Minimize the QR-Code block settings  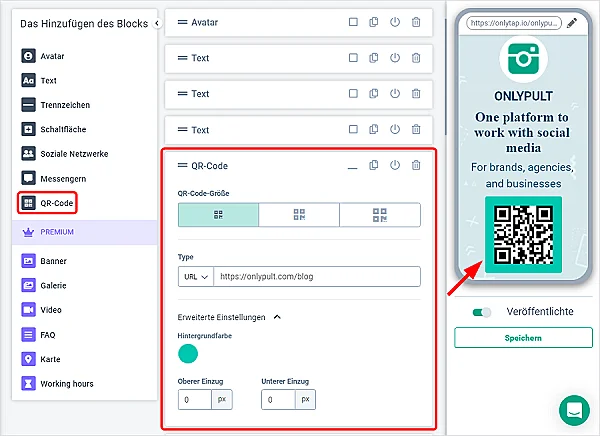coord(352,167)
